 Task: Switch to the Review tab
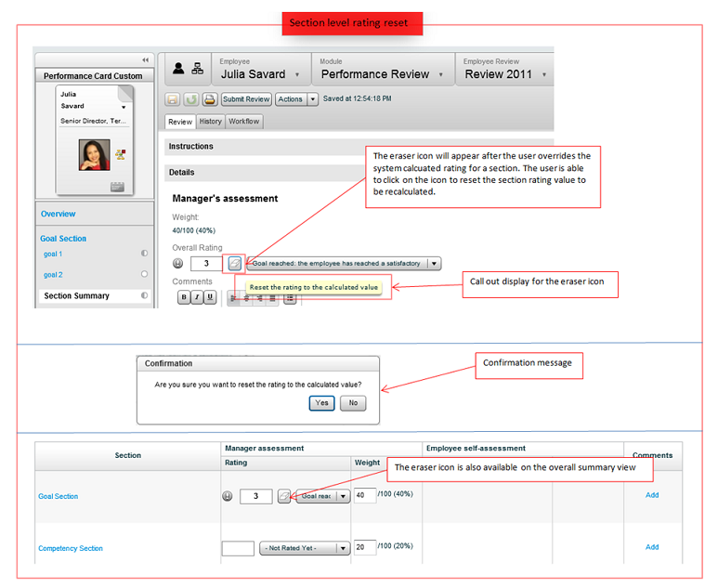coord(180,122)
